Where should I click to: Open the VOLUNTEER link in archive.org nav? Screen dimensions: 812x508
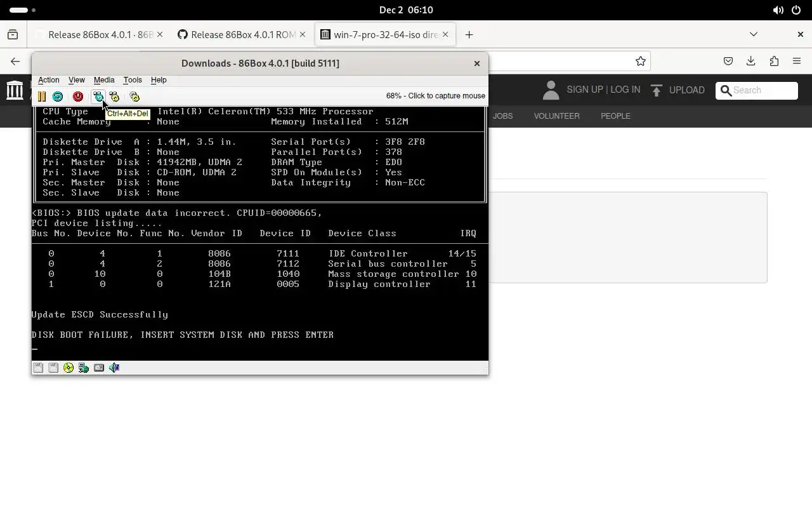pyautogui.click(x=556, y=116)
